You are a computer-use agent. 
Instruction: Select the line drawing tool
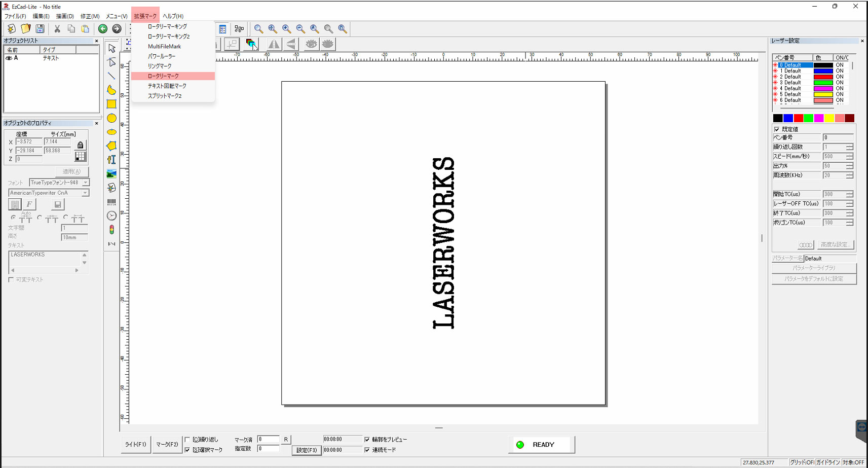point(111,76)
